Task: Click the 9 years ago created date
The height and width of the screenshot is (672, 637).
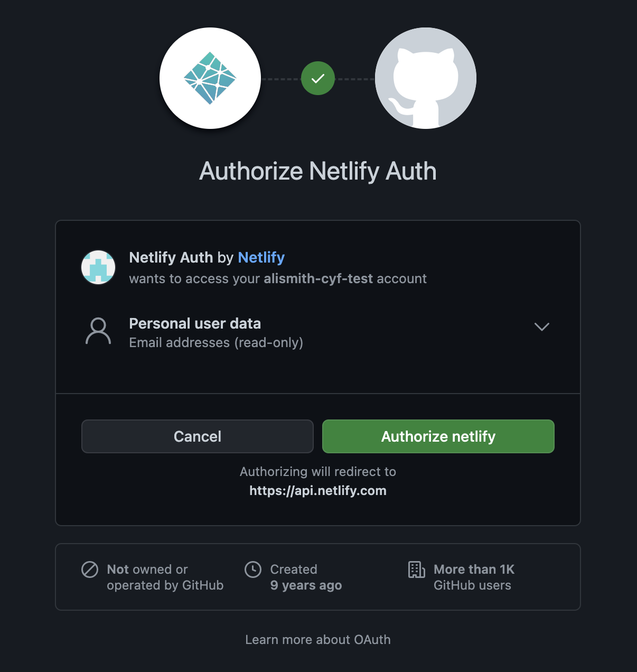Action: pos(306,585)
